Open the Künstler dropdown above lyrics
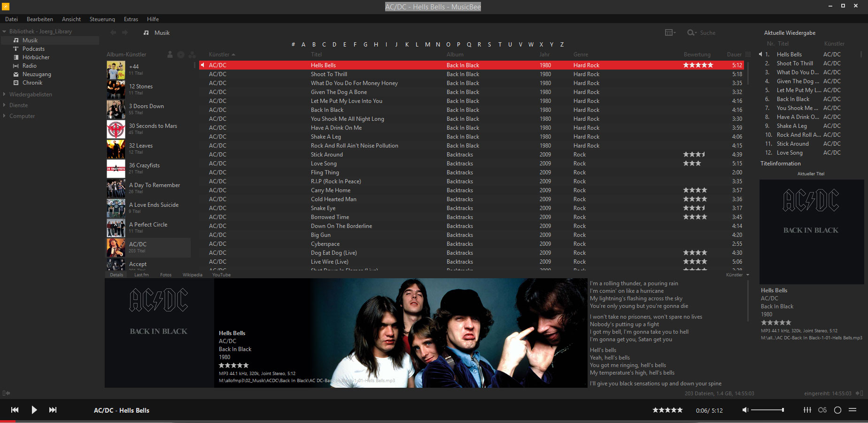This screenshot has height=423, width=868. pos(737,275)
